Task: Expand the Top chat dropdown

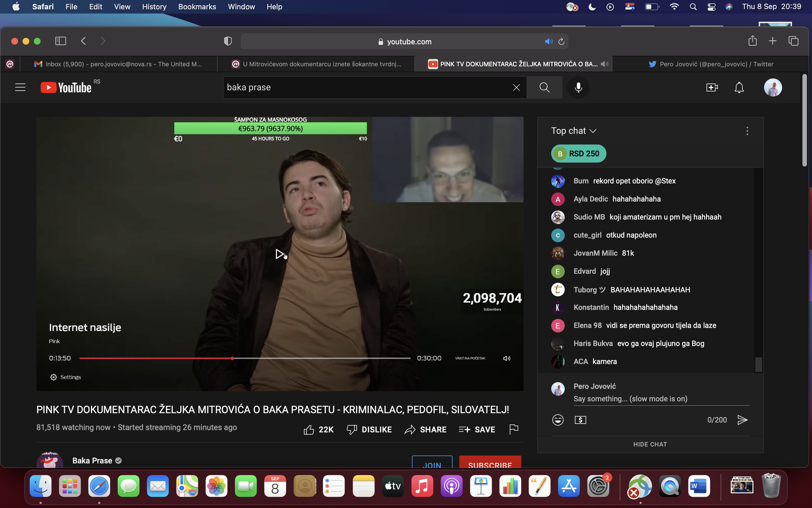Action: (x=573, y=131)
